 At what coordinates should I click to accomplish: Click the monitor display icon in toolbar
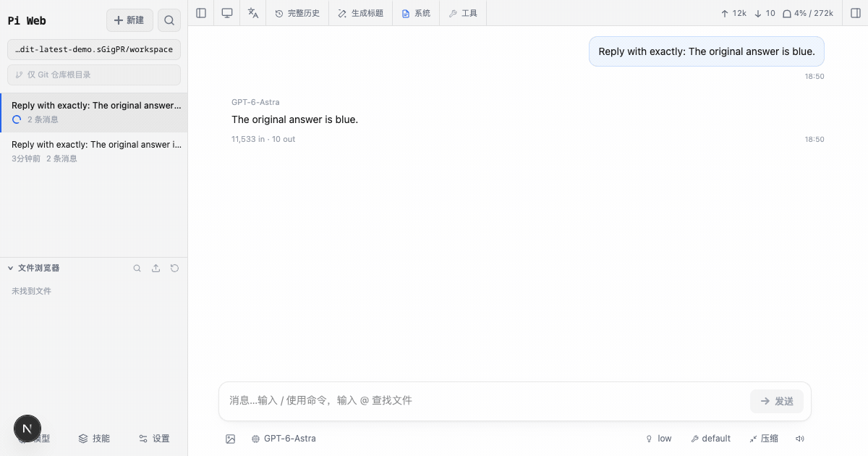point(227,13)
